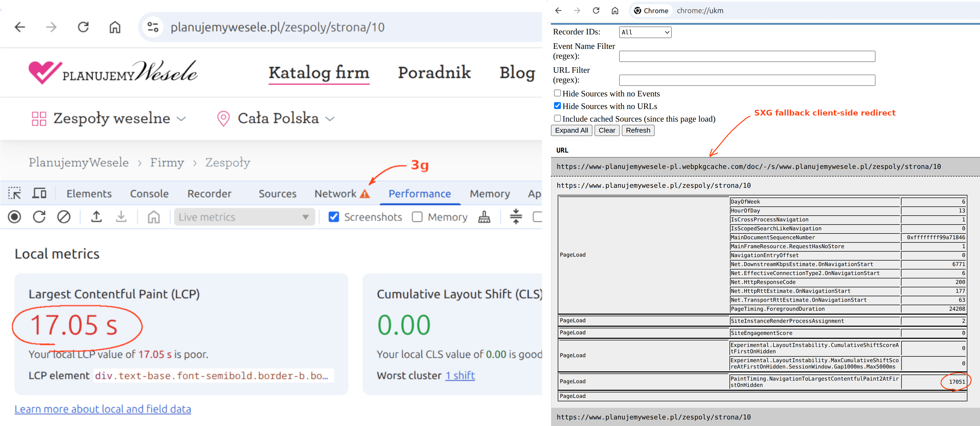Select the inspect element picker icon
Screen dimensions: 980x426
click(14, 193)
